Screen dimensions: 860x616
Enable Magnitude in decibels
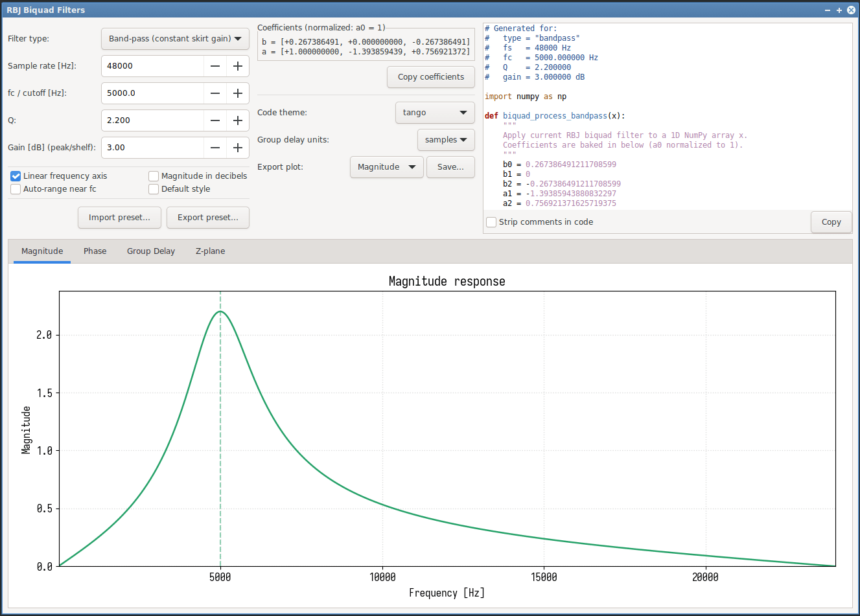pyautogui.click(x=154, y=176)
